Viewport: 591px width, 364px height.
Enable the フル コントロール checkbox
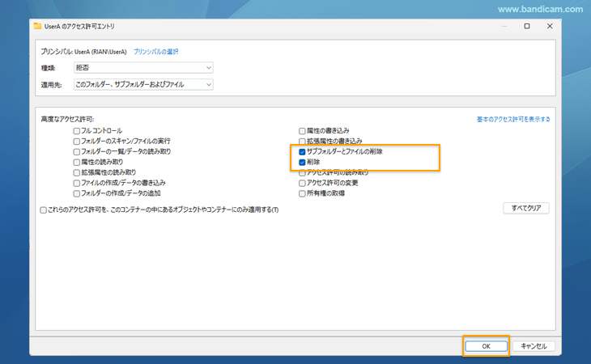76,130
